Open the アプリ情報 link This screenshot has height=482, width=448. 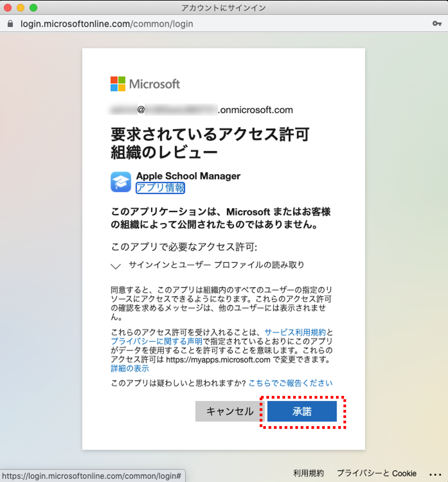pos(160,188)
